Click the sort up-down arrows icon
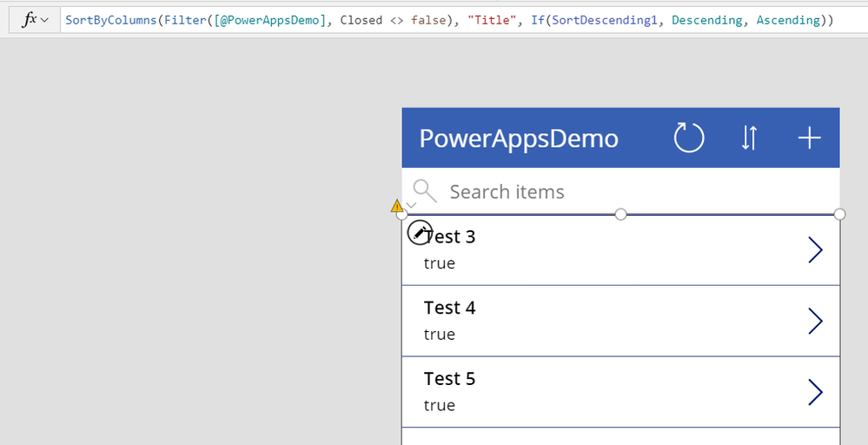 coord(749,138)
